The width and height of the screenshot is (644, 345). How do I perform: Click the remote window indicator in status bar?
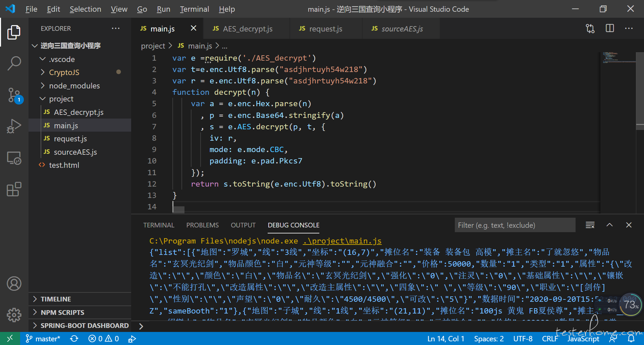(10, 339)
